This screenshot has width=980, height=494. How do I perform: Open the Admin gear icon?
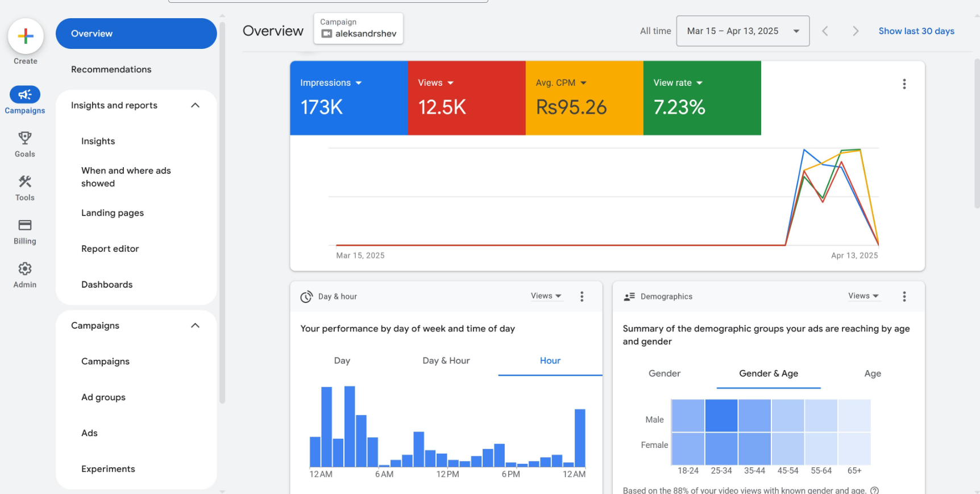click(x=25, y=269)
